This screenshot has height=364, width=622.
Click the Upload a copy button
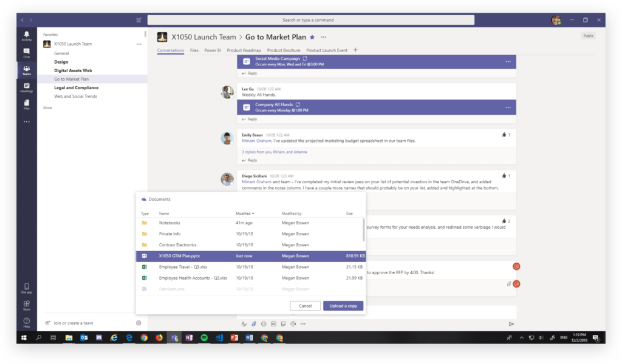click(343, 306)
